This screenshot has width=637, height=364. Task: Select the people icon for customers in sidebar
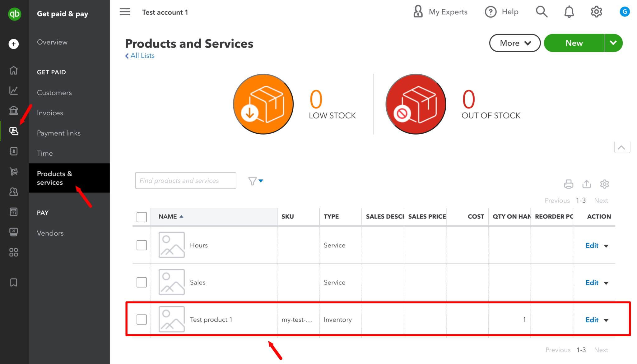pos(14,192)
